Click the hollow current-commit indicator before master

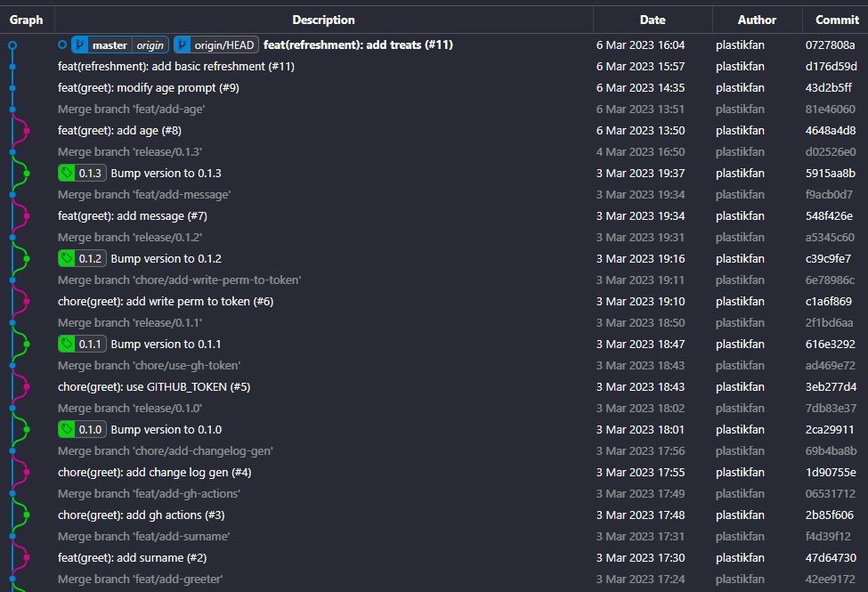[62, 45]
